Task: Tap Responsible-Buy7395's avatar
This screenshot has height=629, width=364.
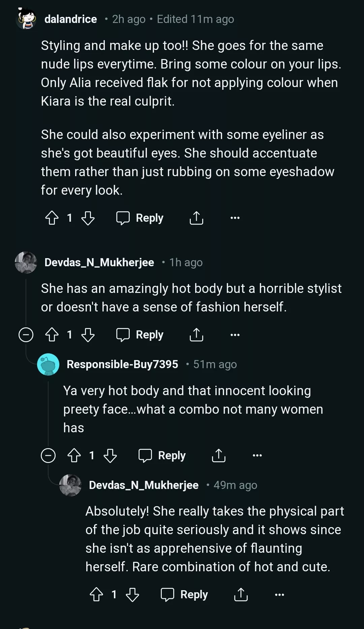Action: [x=48, y=364]
